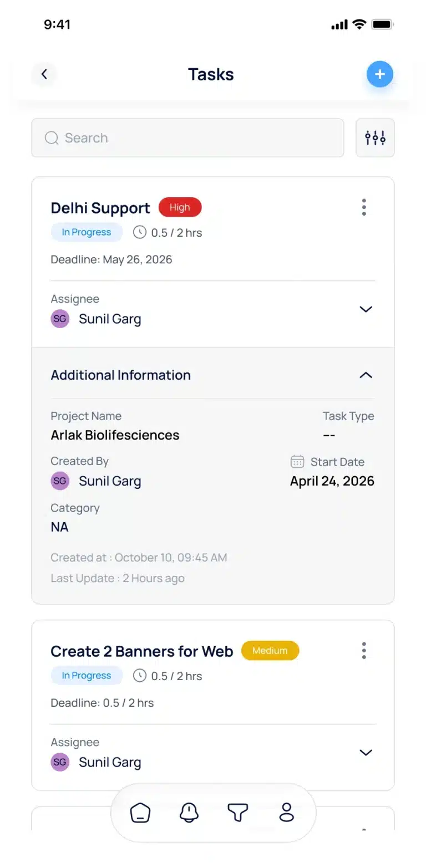Click the clock icon on the Create 2 Banners card

[x=140, y=676]
